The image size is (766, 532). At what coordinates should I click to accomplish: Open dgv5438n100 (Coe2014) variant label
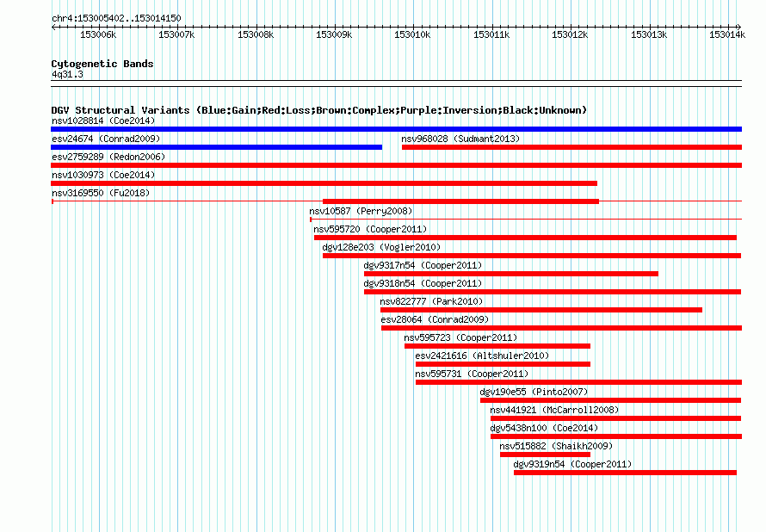click(544, 428)
